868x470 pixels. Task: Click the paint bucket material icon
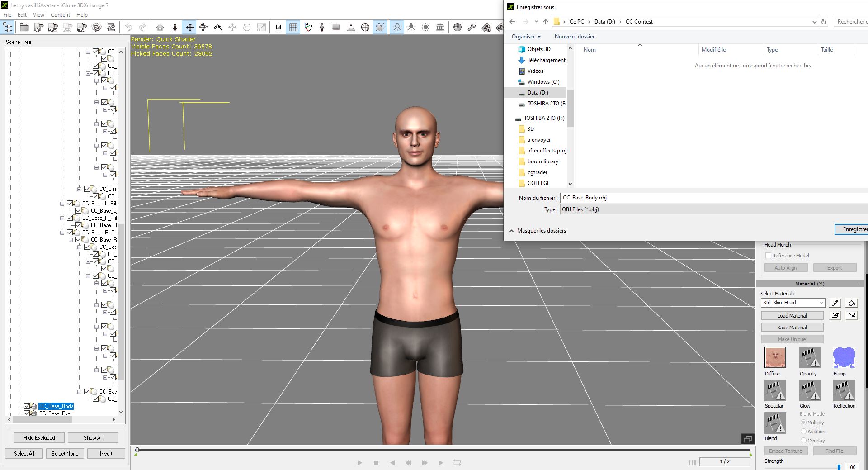pos(852,303)
